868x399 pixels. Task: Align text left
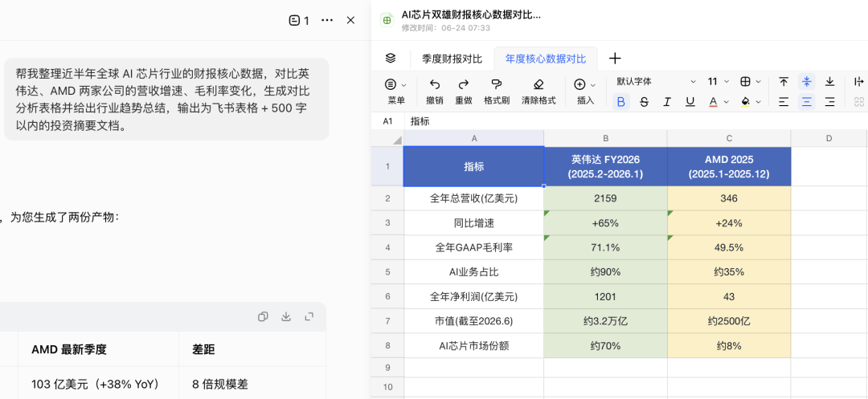784,102
